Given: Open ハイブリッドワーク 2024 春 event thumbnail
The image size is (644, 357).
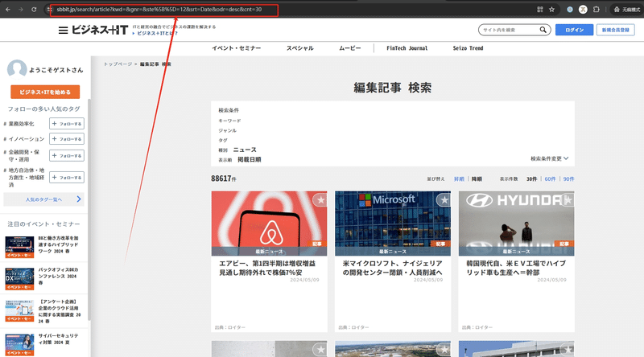Looking at the screenshot, I should (x=19, y=247).
